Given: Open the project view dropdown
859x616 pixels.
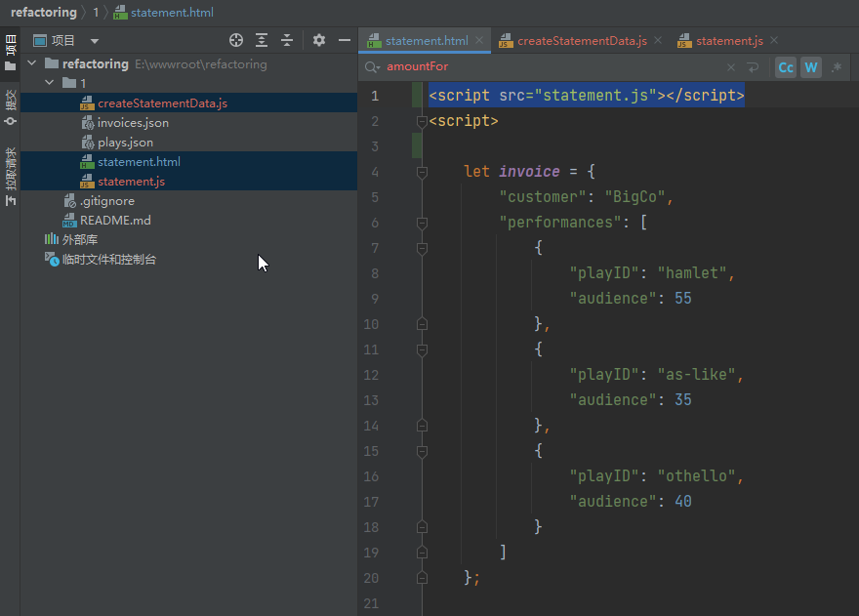Looking at the screenshot, I should [x=95, y=41].
